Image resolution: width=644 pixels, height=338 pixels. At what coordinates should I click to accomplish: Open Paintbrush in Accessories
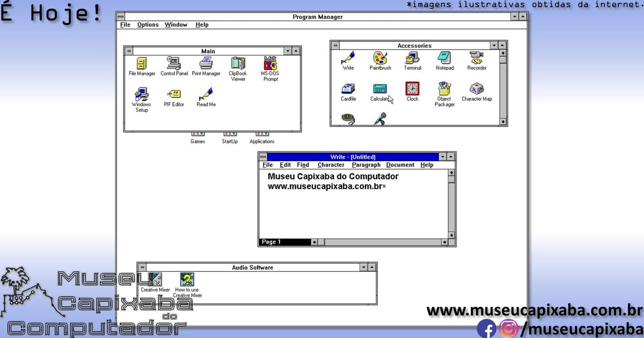pyautogui.click(x=380, y=61)
